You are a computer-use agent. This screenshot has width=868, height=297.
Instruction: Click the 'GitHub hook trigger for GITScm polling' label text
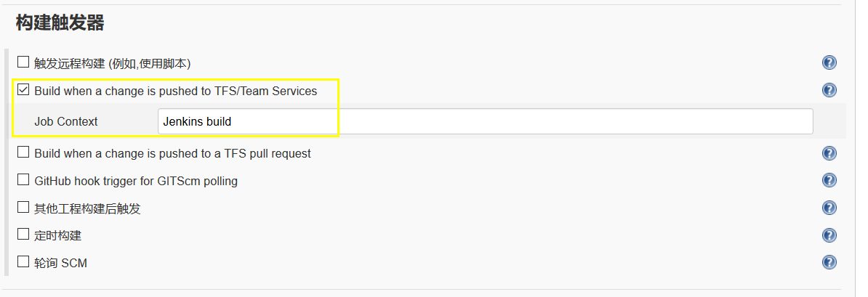point(136,181)
